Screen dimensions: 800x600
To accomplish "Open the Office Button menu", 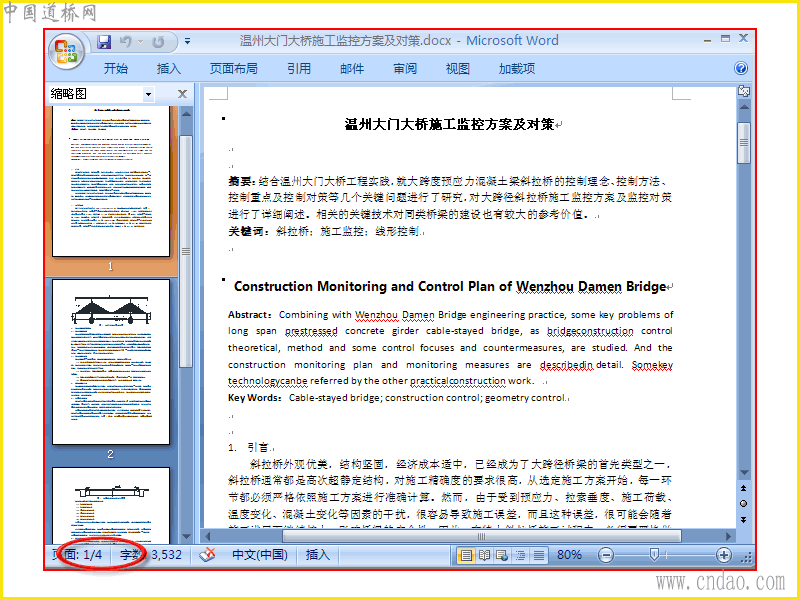I will 67,52.
